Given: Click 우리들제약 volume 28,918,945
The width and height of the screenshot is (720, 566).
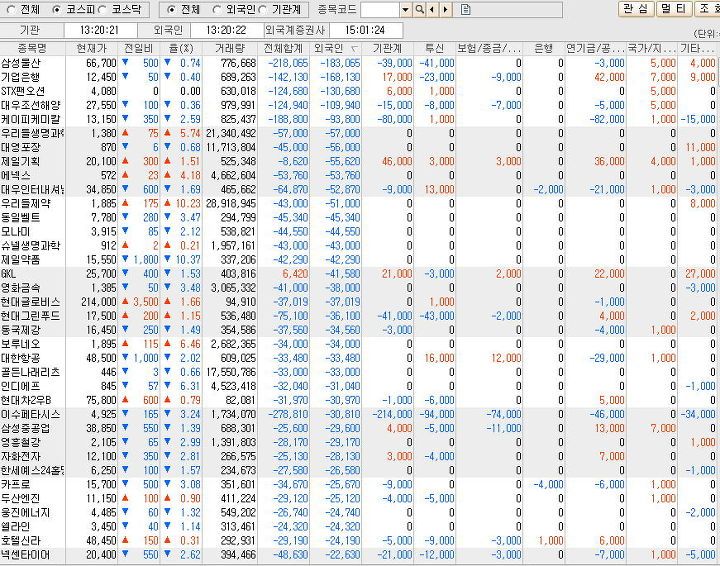Looking at the screenshot, I should 231,203.
